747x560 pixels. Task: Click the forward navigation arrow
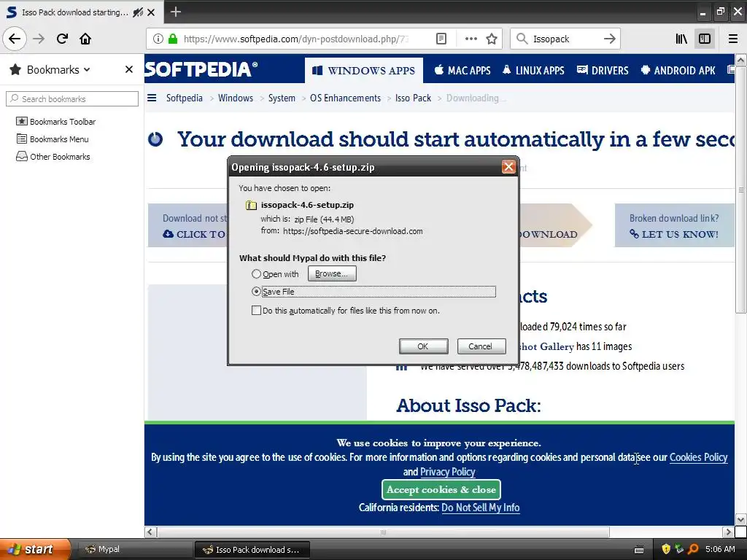pyautogui.click(x=39, y=39)
